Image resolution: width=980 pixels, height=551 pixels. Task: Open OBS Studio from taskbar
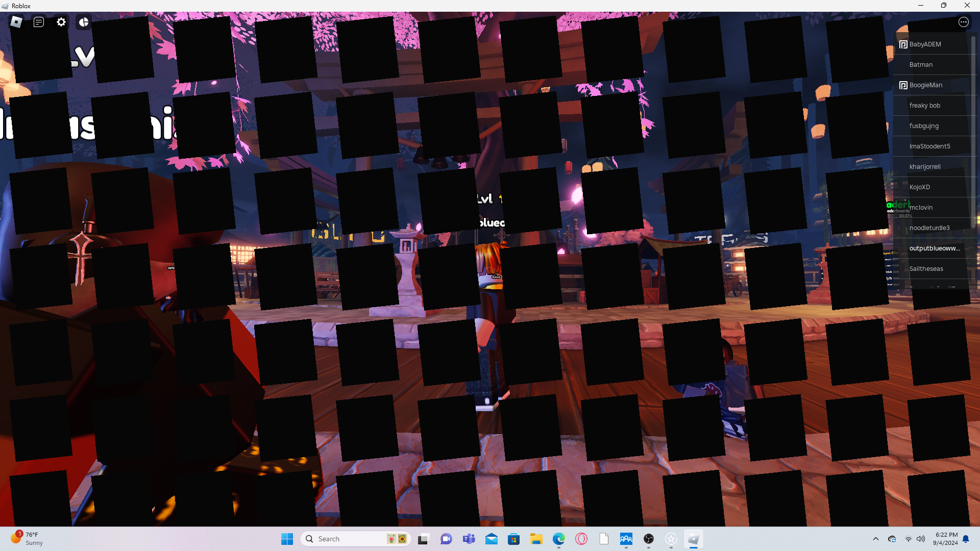point(648,539)
